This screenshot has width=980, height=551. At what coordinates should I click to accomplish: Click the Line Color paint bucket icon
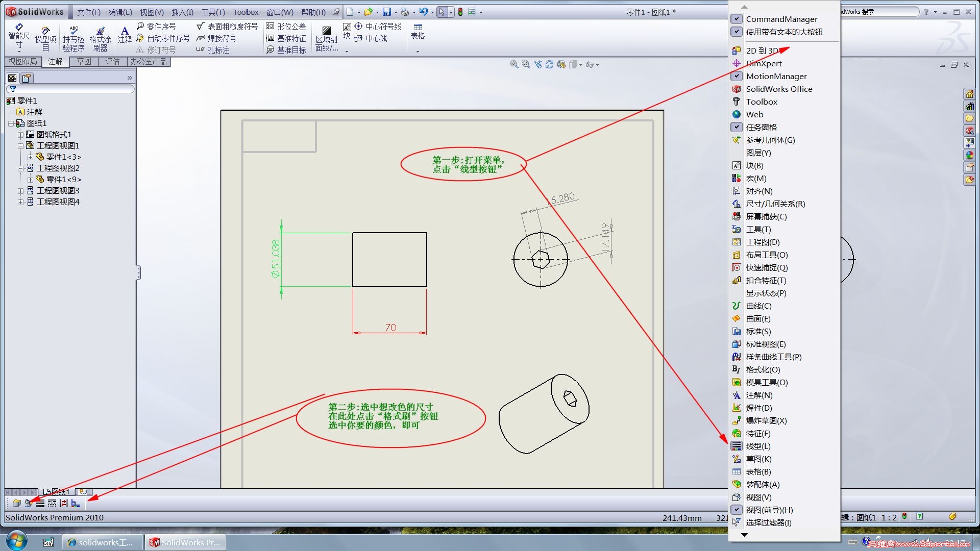(x=29, y=504)
